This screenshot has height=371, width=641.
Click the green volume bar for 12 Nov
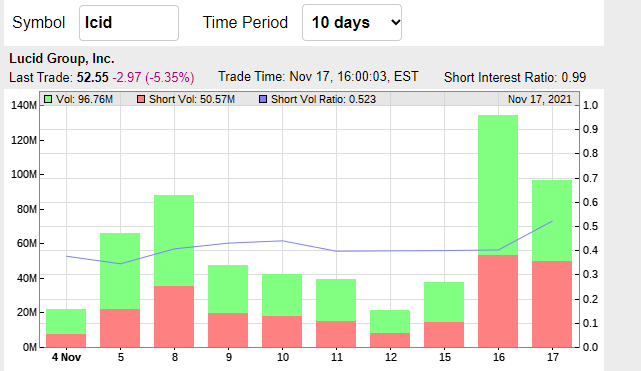coord(390,322)
